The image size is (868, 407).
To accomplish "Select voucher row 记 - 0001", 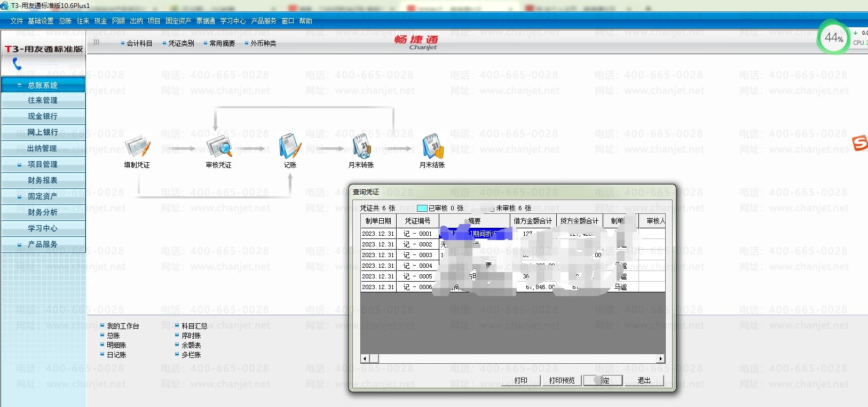I will click(512, 234).
